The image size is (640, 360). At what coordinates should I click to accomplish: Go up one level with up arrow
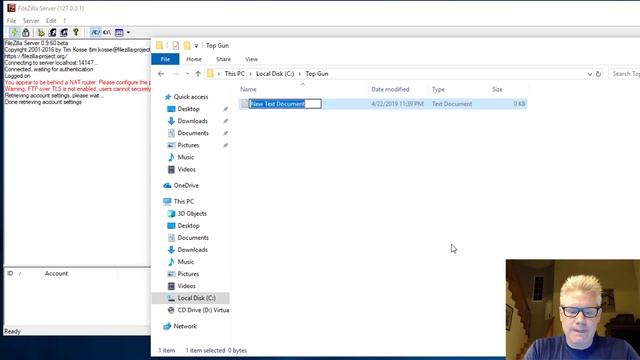(198, 74)
